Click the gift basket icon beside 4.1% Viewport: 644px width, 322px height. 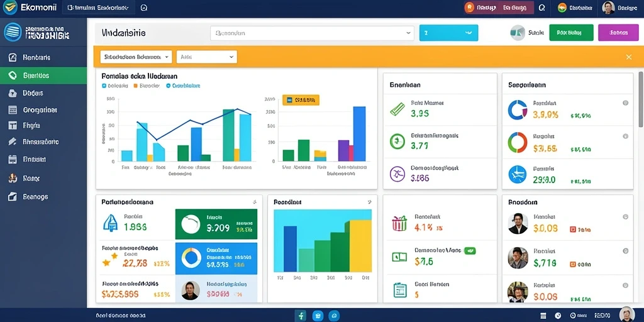[399, 223]
